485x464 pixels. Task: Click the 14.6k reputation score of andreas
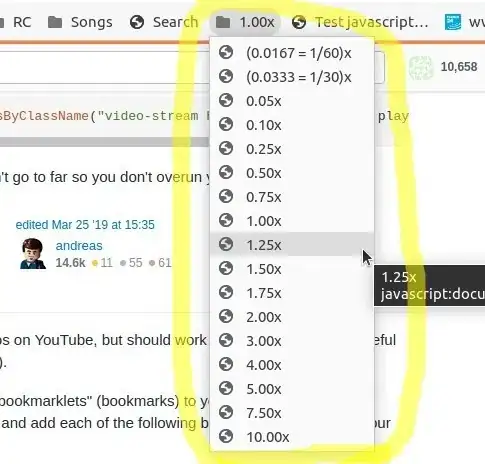(70, 263)
